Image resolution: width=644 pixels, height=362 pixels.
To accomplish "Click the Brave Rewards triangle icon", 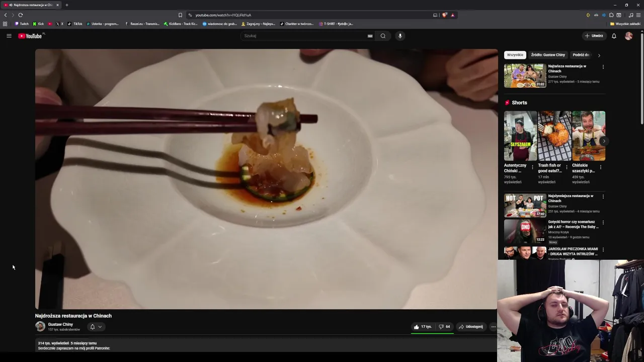I will 452,15.
